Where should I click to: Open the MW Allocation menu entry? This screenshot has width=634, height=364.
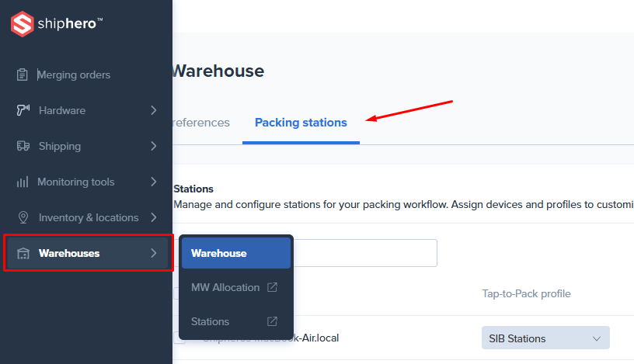coord(225,287)
